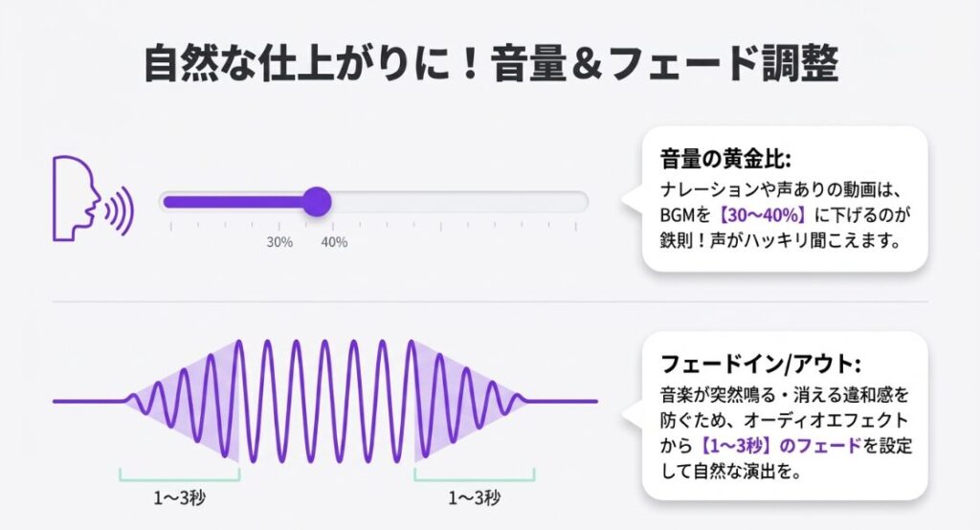Click the right 1〜3秒 label

point(475,497)
